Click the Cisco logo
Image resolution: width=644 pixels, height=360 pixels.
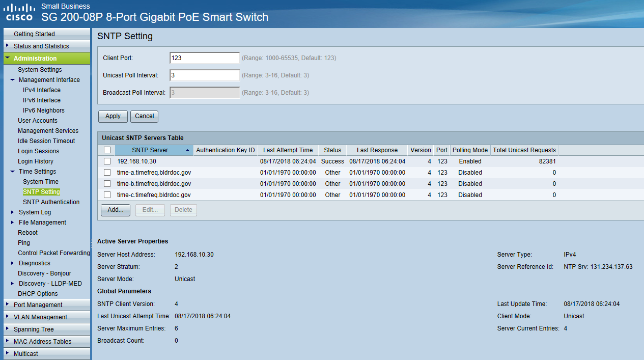click(19, 12)
